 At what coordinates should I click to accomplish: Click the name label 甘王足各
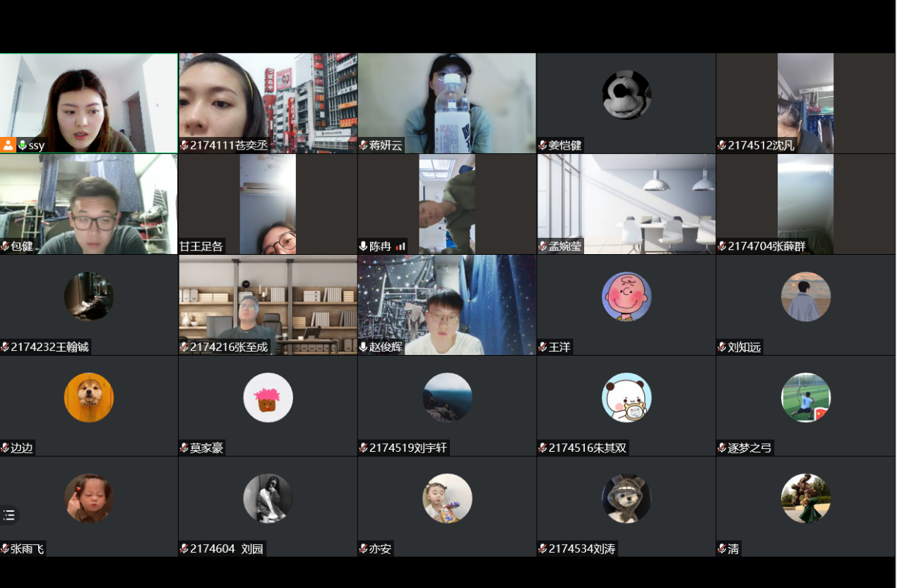point(201,246)
